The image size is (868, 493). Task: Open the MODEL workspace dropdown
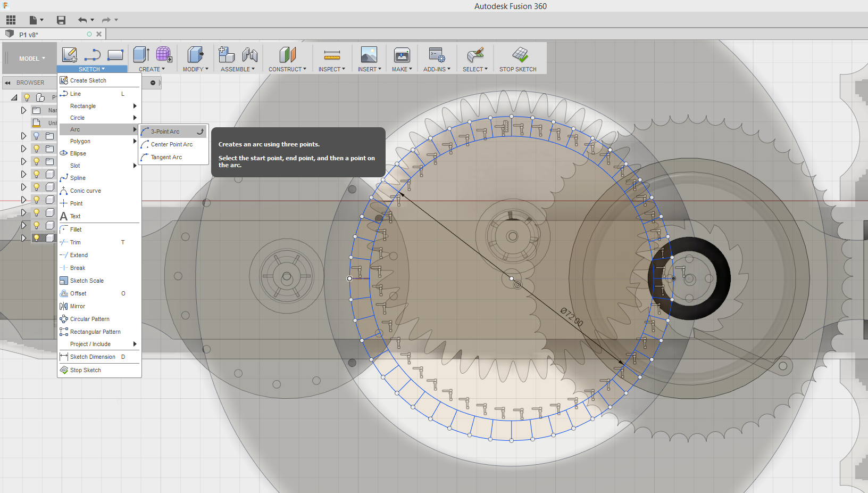[32, 59]
